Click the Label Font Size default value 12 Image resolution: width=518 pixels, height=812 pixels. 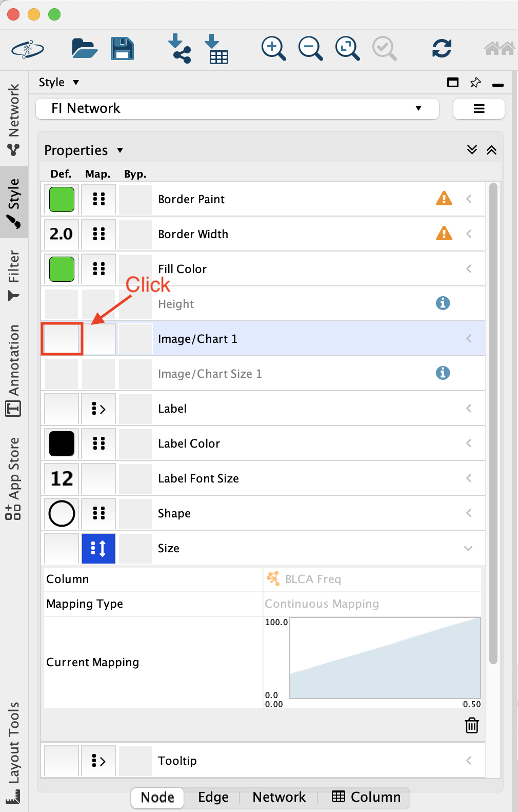click(62, 478)
